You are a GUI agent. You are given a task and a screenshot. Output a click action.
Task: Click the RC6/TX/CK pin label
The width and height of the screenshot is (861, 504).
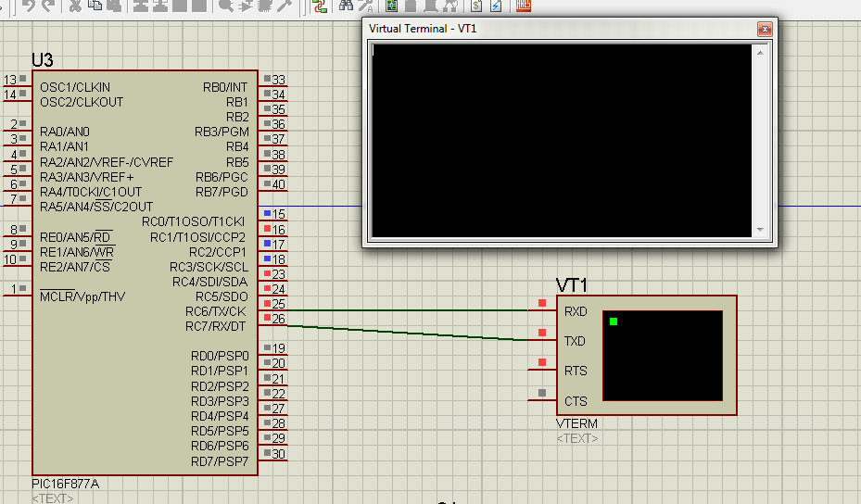tap(215, 311)
